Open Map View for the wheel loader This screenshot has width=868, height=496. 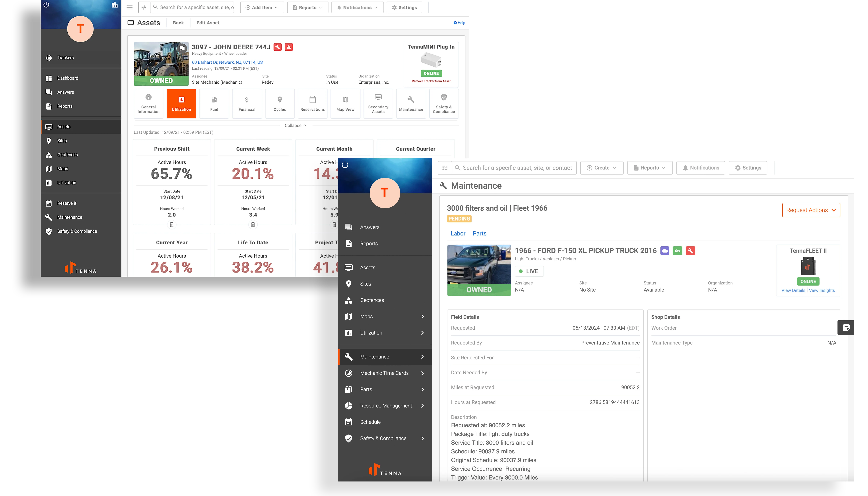345,103
